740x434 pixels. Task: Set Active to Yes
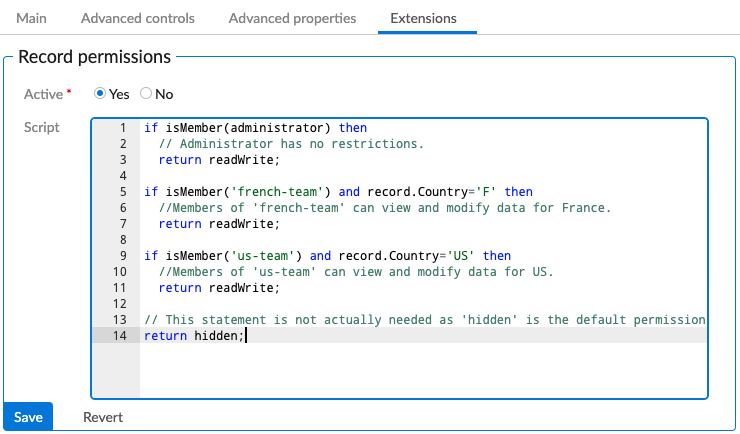(100, 94)
